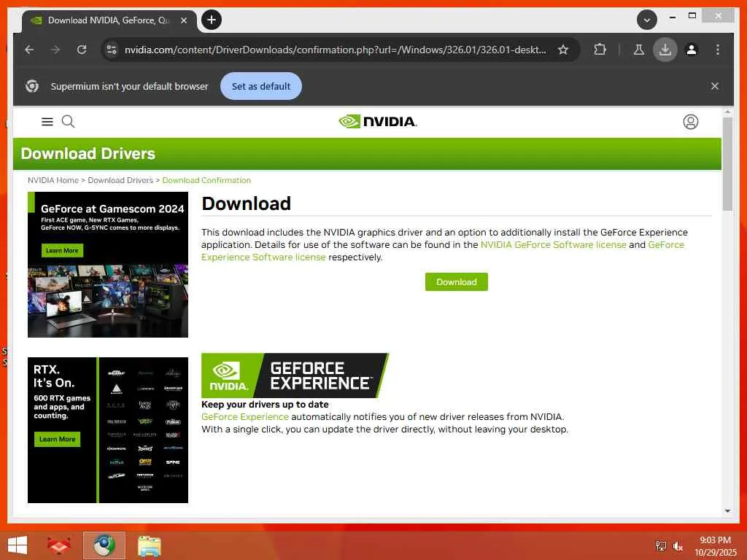Click the network status tray icon
The width and height of the screenshot is (747, 560).
click(x=661, y=545)
